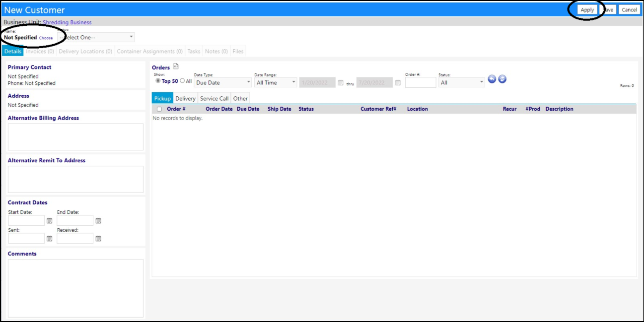Select the Top 50 radio button

coord(158,81)
